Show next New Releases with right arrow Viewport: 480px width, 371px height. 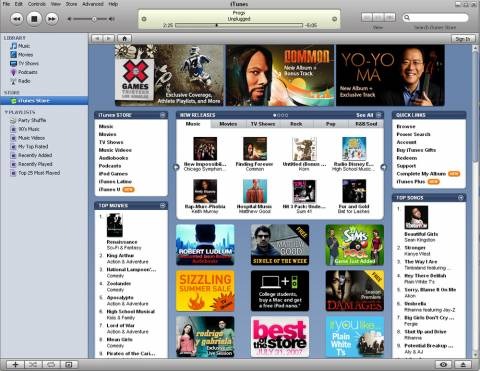click(x=383, y=167)
